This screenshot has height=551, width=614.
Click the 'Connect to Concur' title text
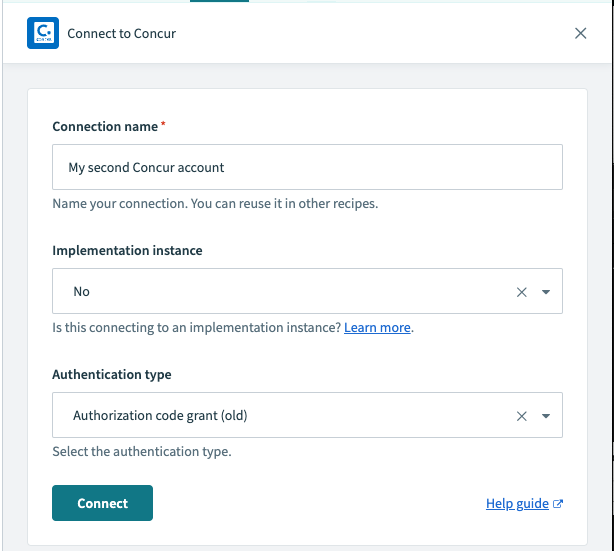(121, 34)
